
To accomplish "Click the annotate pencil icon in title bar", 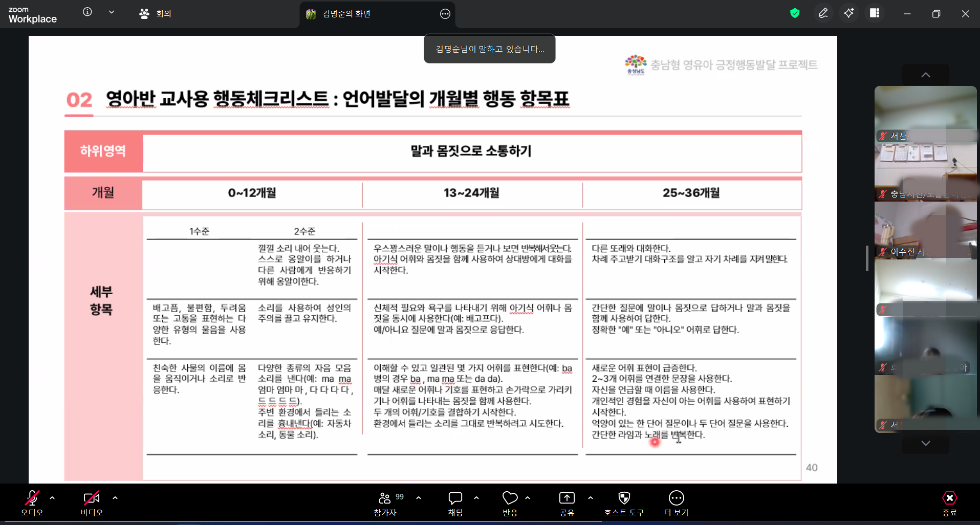I will click(x=823, y=13).
